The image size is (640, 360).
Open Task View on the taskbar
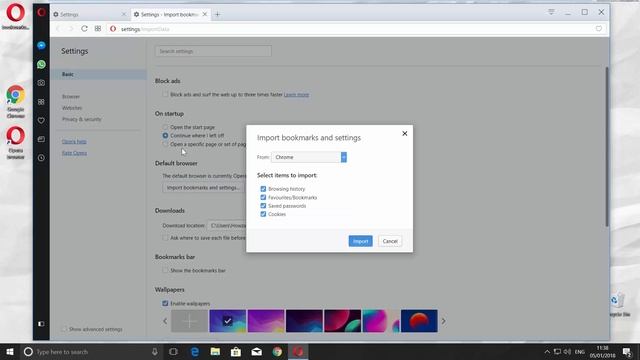(173, 351)
